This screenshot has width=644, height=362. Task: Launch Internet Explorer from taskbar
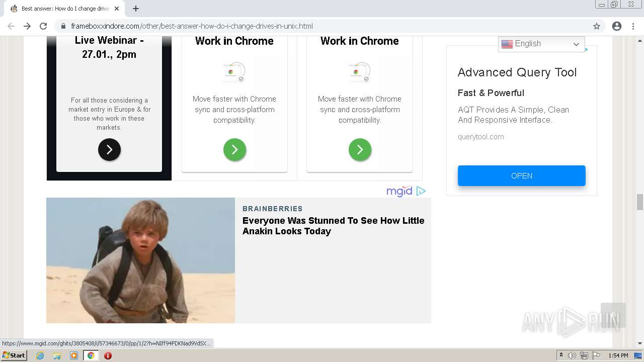coord(40,355)
